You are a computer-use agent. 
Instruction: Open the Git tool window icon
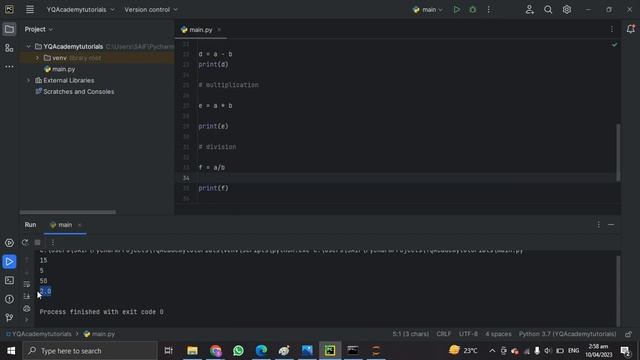coord(9,318)
